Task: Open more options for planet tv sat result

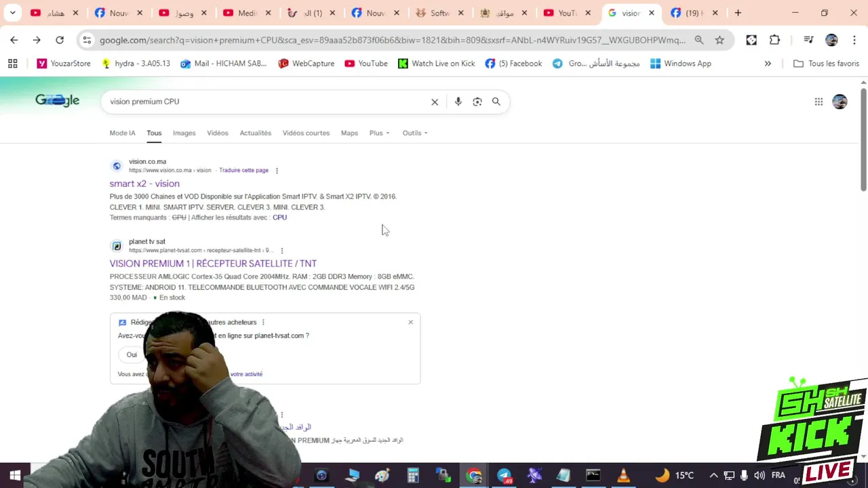Action: coord(281,251)
